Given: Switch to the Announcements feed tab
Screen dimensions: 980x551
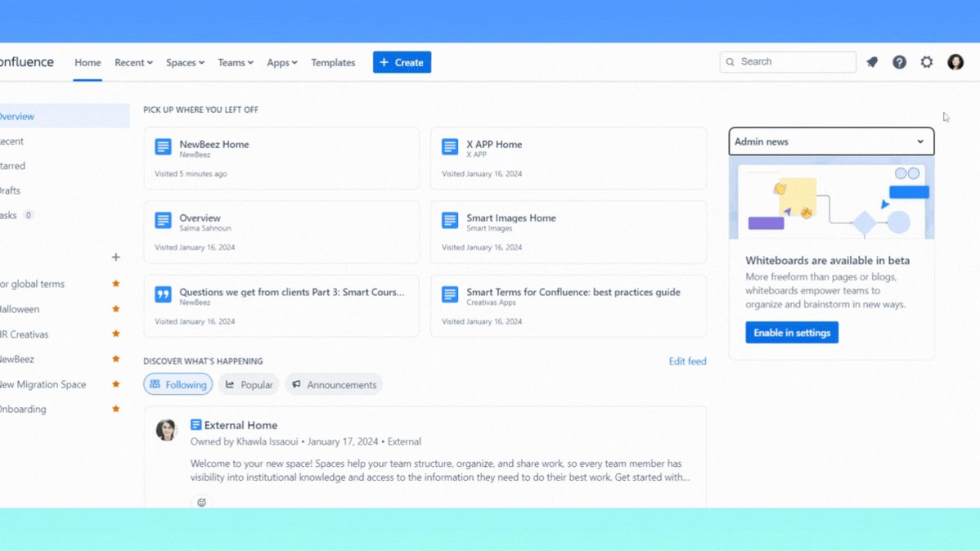Looking at the screenshot, I should coord(334,384).
